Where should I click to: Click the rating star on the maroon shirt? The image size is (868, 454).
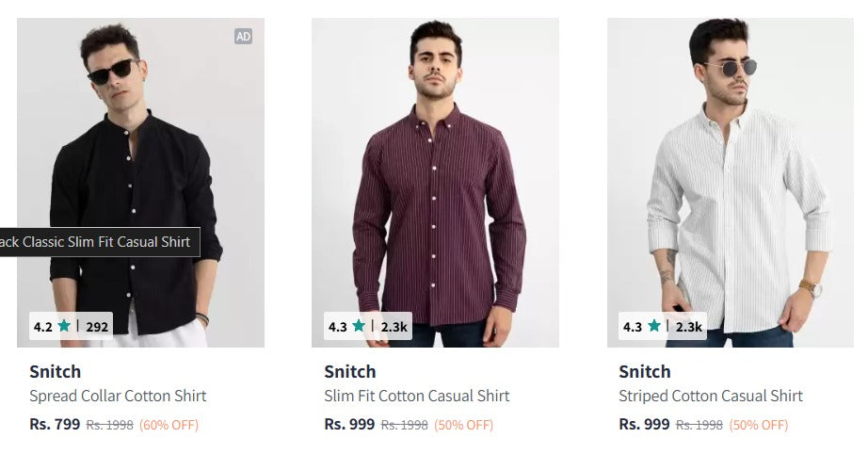(x=359, y=327)
